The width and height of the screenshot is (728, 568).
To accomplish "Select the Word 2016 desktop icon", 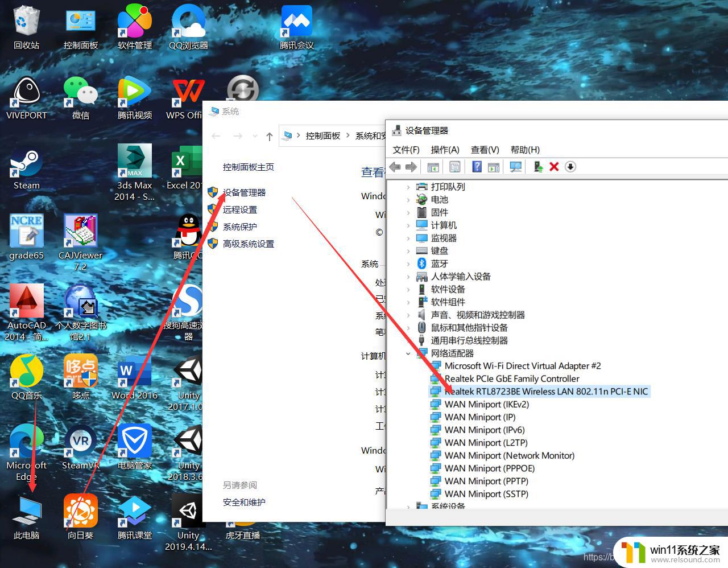I will [135, 377].
